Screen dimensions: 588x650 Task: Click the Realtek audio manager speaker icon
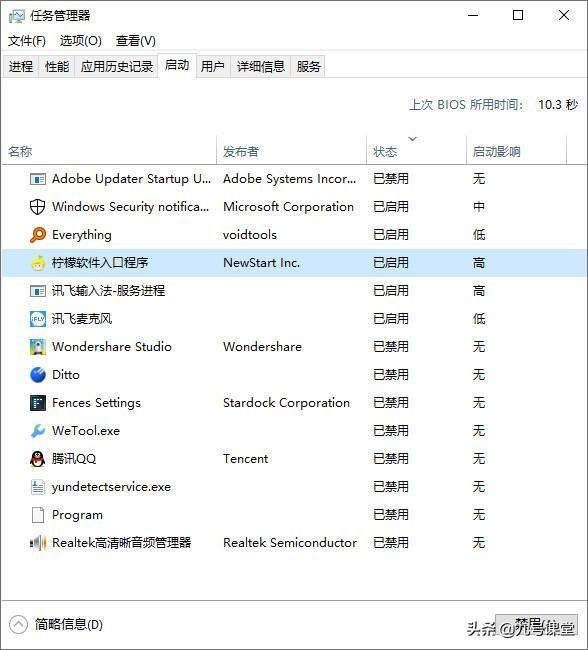[38, 543]
